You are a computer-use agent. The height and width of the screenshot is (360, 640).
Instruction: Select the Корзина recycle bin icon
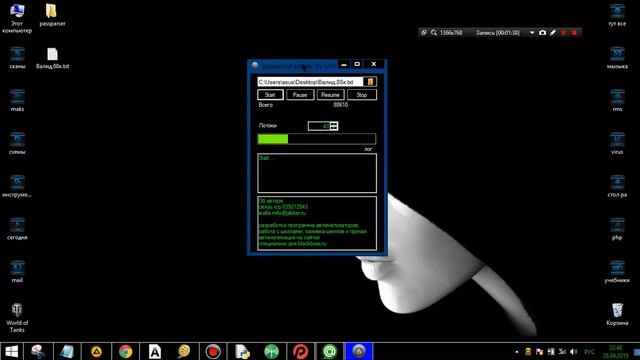(617, 314)
